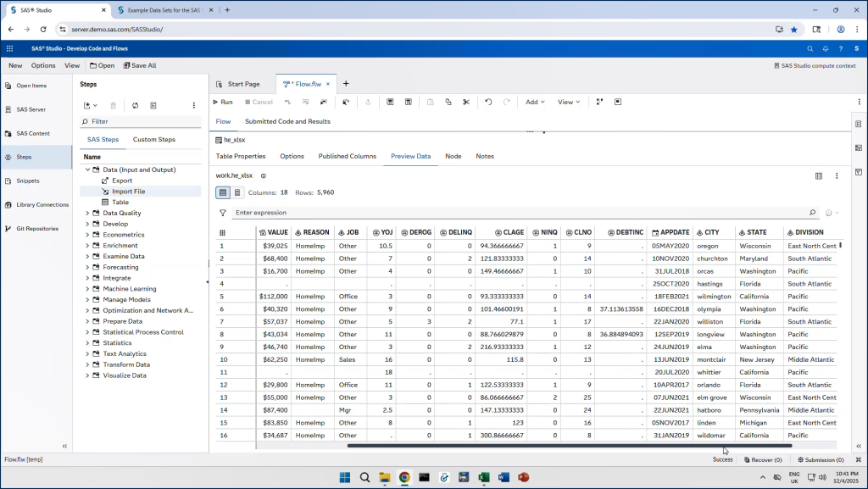The height and width of the screenshot is (489, 868).
Task: Click the Copy icon in flow toolbar
Action: pyautogui.click(x=448, y=102)
